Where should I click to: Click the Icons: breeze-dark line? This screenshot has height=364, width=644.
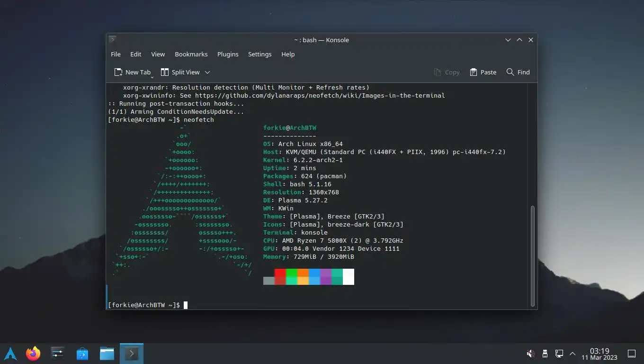point(333,224)
